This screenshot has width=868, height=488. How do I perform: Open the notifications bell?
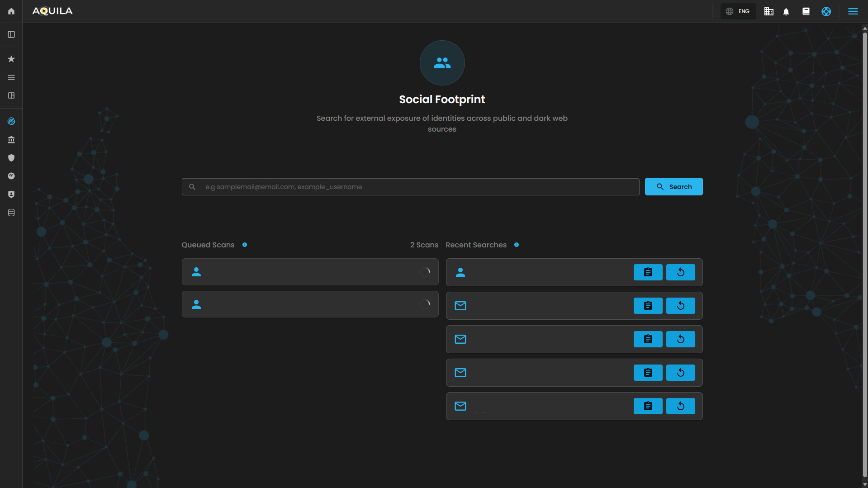click(x=786, y=12)
